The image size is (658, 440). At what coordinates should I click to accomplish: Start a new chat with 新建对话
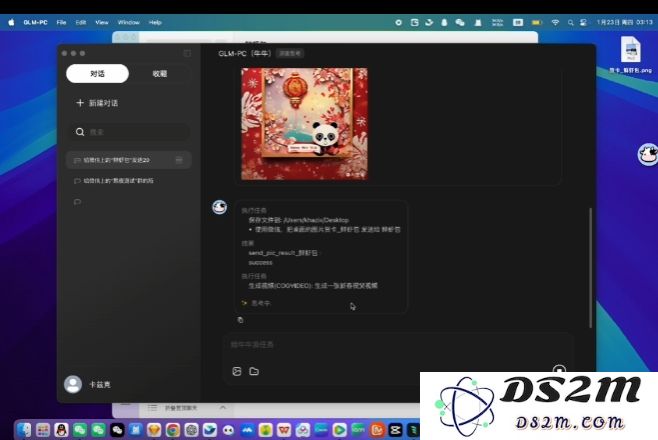[97, 103]
